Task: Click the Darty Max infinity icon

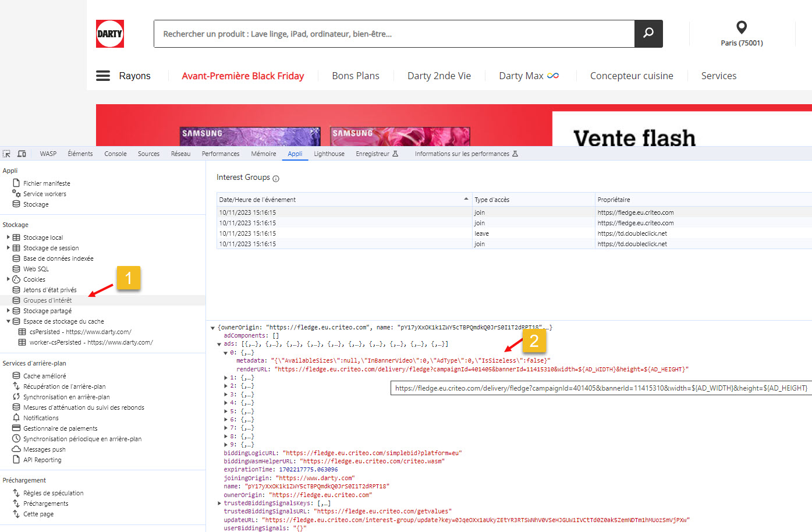Action: [553, 76]
